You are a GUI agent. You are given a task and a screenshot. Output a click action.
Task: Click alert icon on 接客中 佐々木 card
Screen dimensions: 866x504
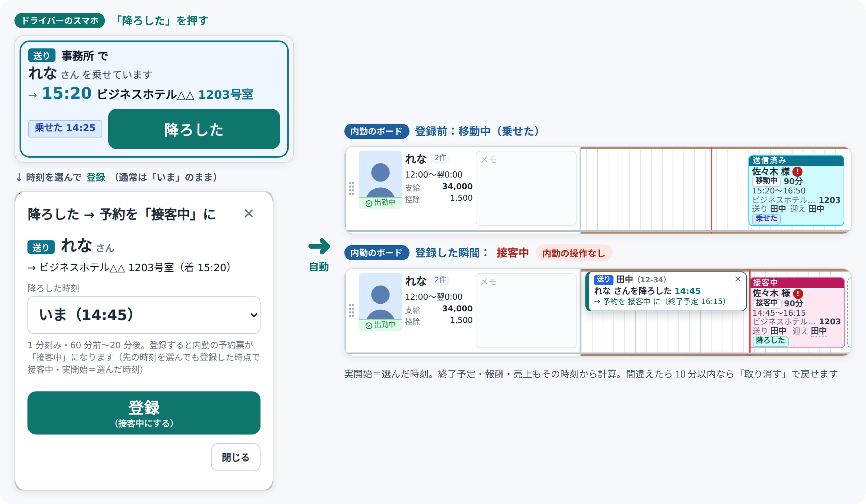pyautogui.click(x=798, y=294)
